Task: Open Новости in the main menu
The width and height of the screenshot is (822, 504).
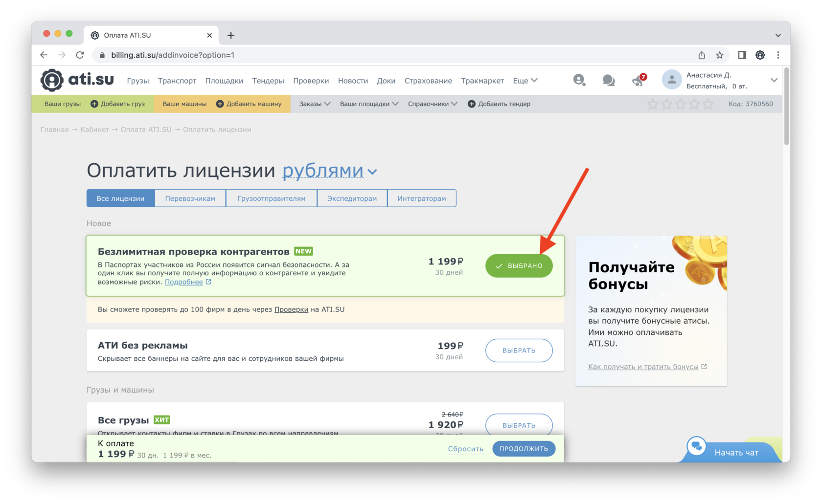Action: 353,81
